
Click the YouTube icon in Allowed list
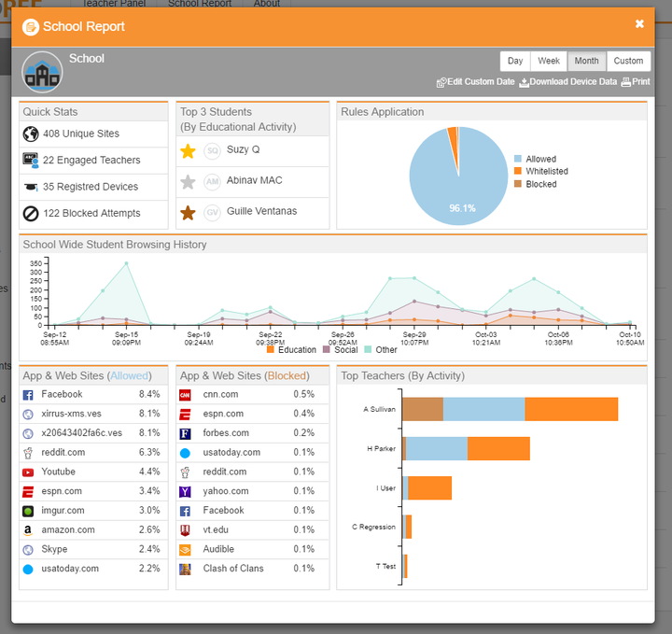click(29, 472)
